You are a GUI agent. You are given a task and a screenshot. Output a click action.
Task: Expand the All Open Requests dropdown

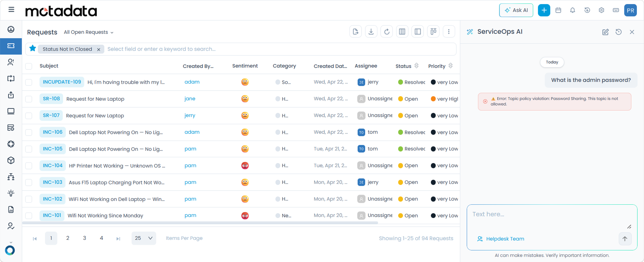pyautogui.click(x=89, y=32)
